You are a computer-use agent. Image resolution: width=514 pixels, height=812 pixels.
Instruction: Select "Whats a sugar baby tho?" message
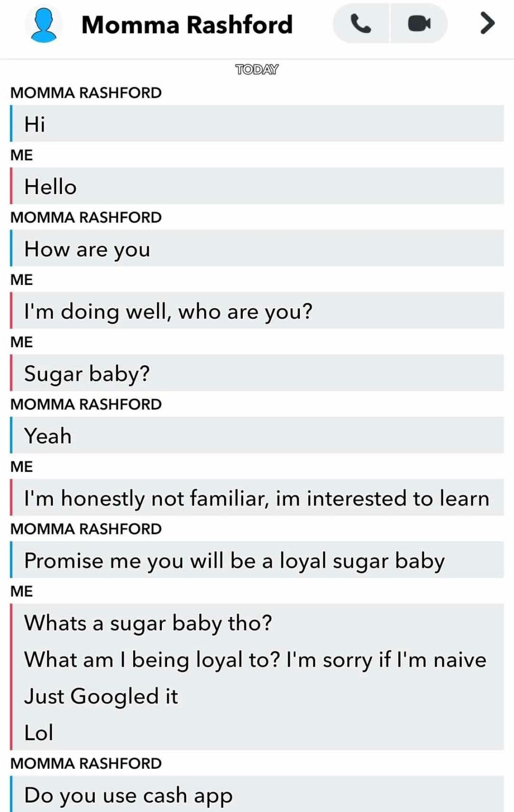pyautogui.click(x=148, y=623)
